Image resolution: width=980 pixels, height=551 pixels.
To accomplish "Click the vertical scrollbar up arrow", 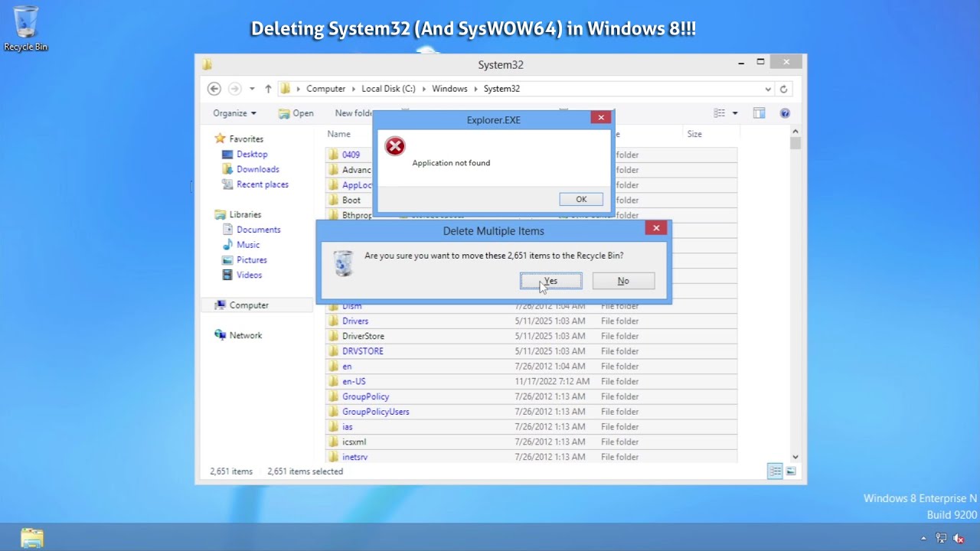I will pos(795,132).
